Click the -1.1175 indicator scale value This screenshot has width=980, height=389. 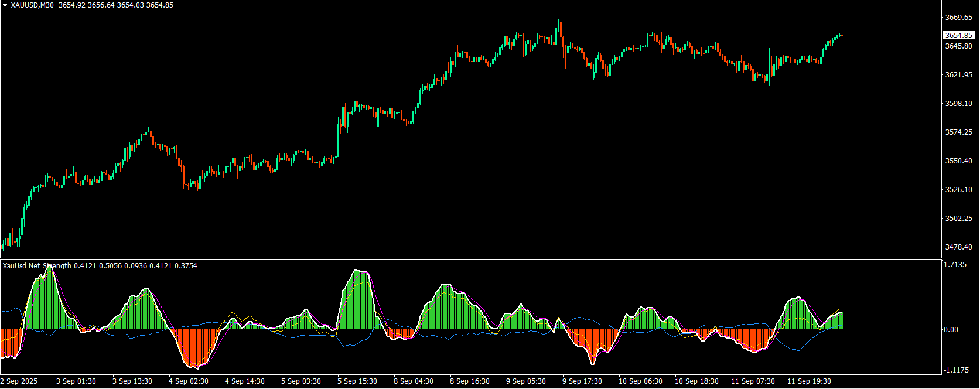(x=957, y=370)
